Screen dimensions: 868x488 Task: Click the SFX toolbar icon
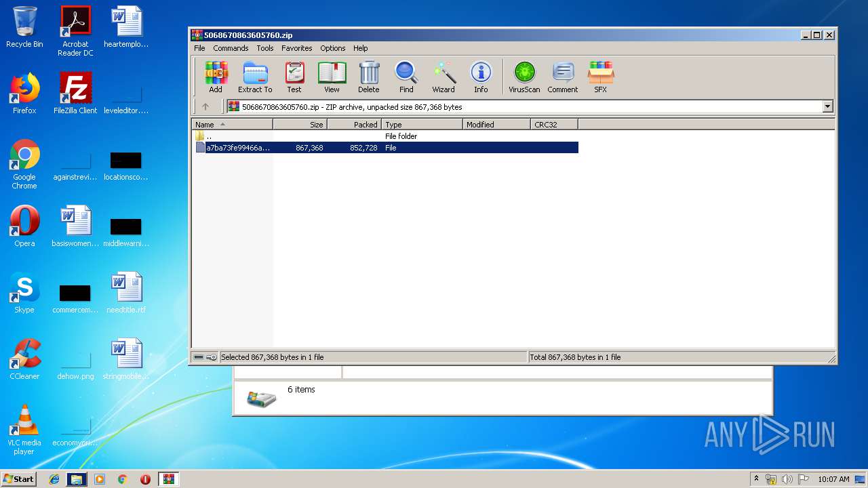click(x=601, y=77)
